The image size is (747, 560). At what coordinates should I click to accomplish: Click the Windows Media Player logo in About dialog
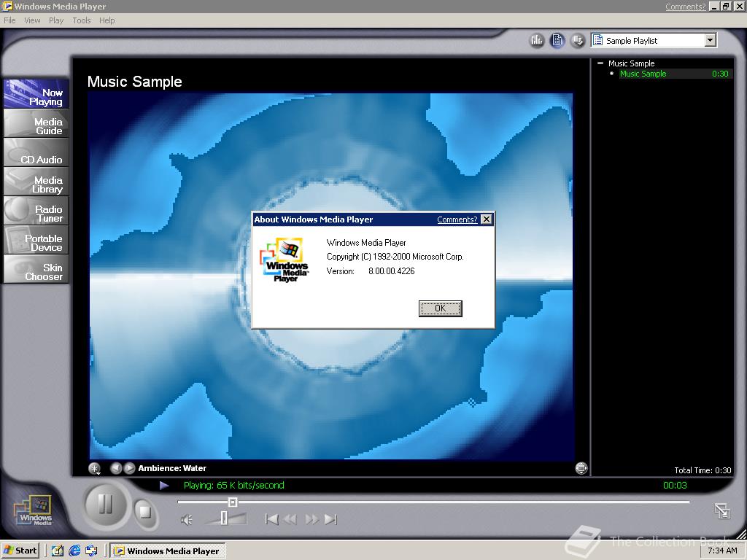pos(285,260)
